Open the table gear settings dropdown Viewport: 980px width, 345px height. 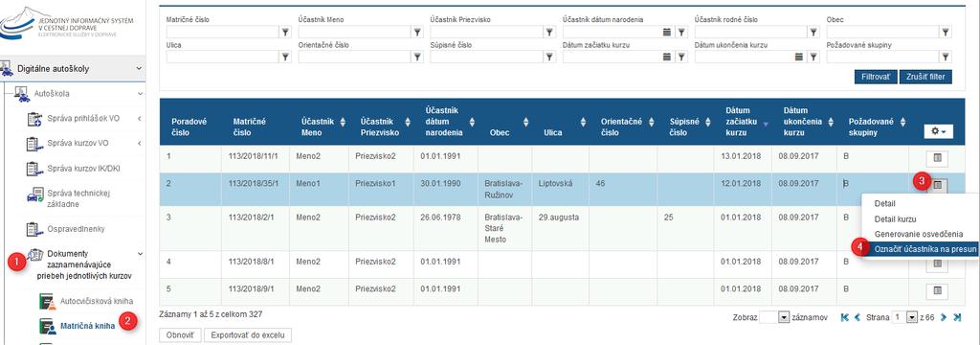pos(938,131)
